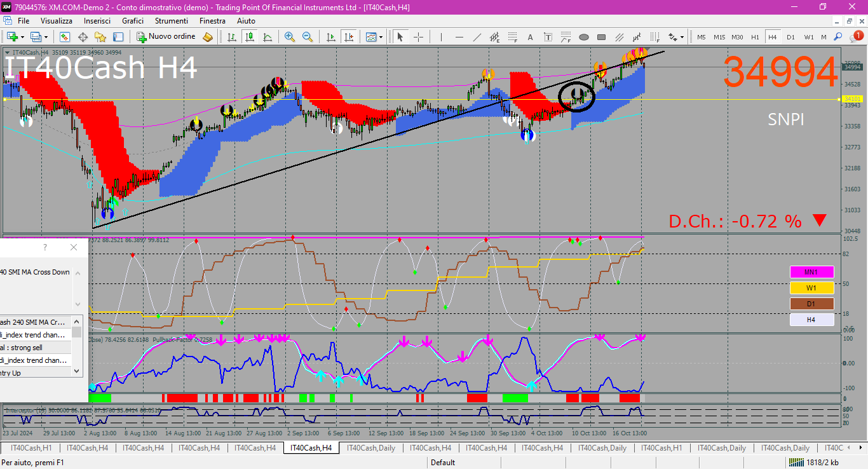Expand the new chart dropdown arrow
The image size is (868, 469).
23,37
